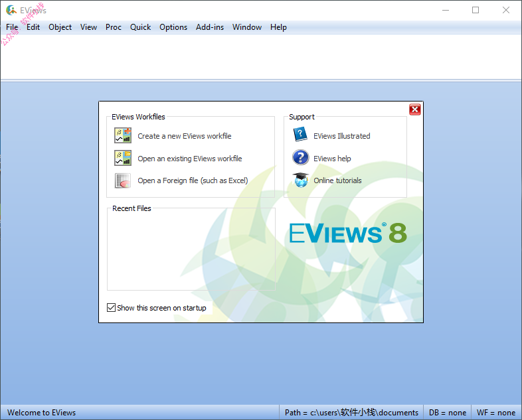Uncheck Show this screen on startup
Viewport: 522px width, 420px height.
[x=111, y=308]
